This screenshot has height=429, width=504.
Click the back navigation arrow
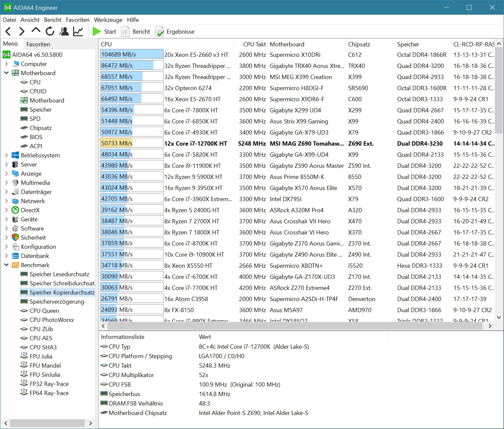point(8,31)
